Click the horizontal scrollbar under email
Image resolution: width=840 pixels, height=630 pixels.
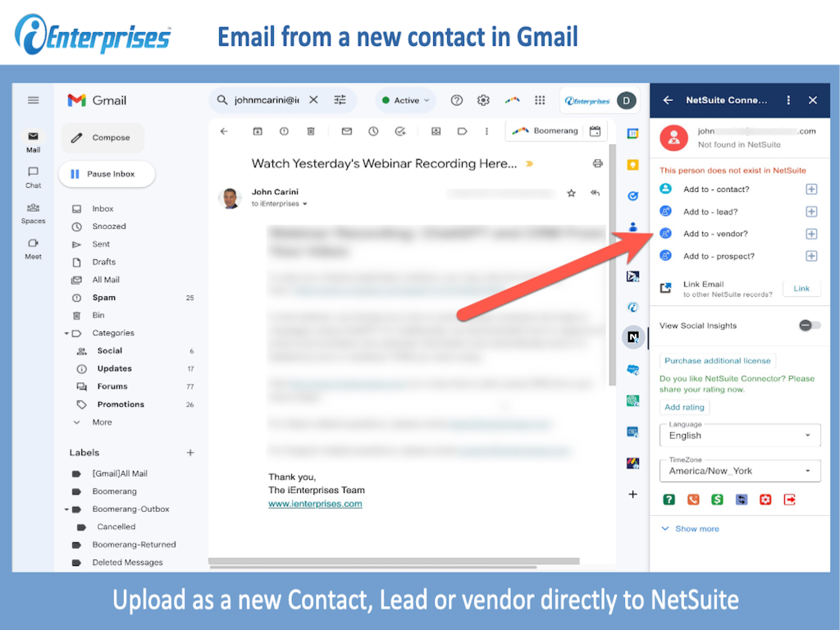394,561
